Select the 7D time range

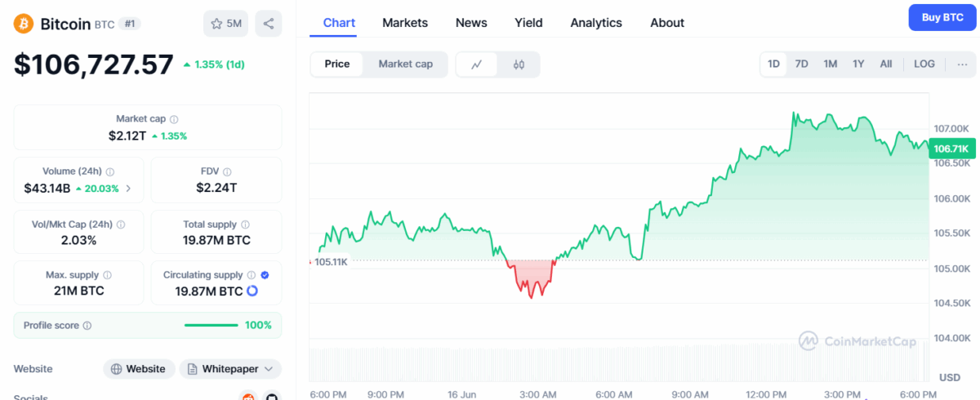[x=802, y=64]
